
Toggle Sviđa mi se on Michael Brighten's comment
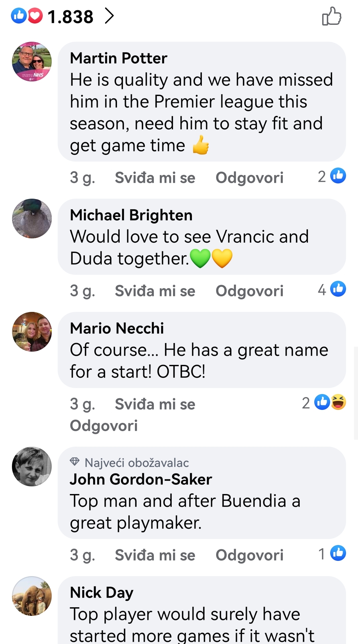tap(155, 291)
